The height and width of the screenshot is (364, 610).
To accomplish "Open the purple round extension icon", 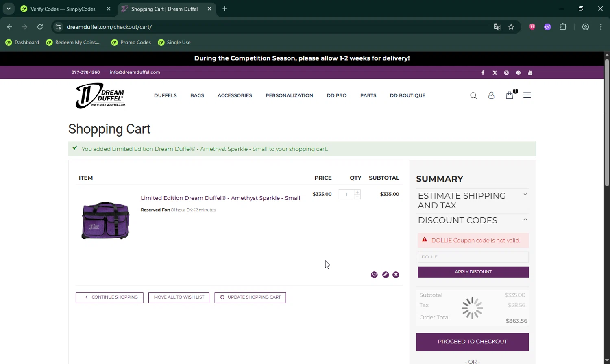I will 547,27.
